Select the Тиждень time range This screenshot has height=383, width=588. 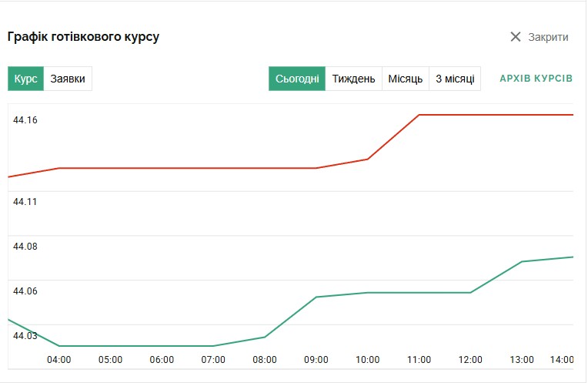pyautogui.click(x=353, y=79)
